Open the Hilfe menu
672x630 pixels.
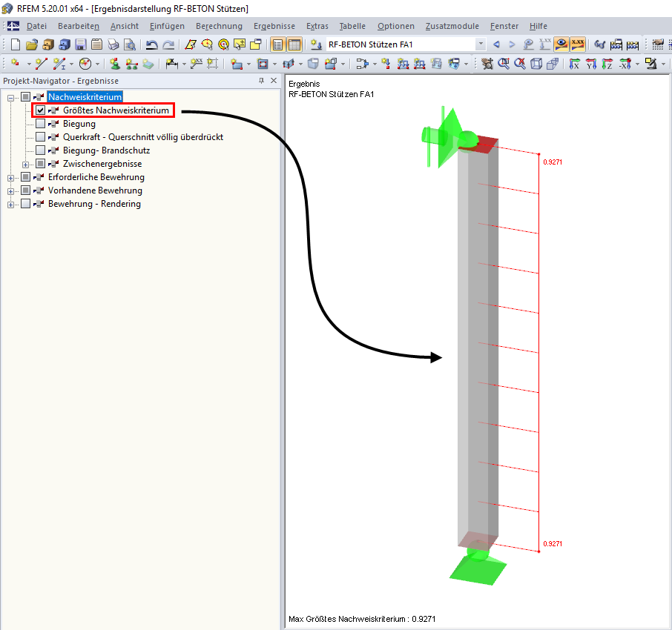coord(538,26)
